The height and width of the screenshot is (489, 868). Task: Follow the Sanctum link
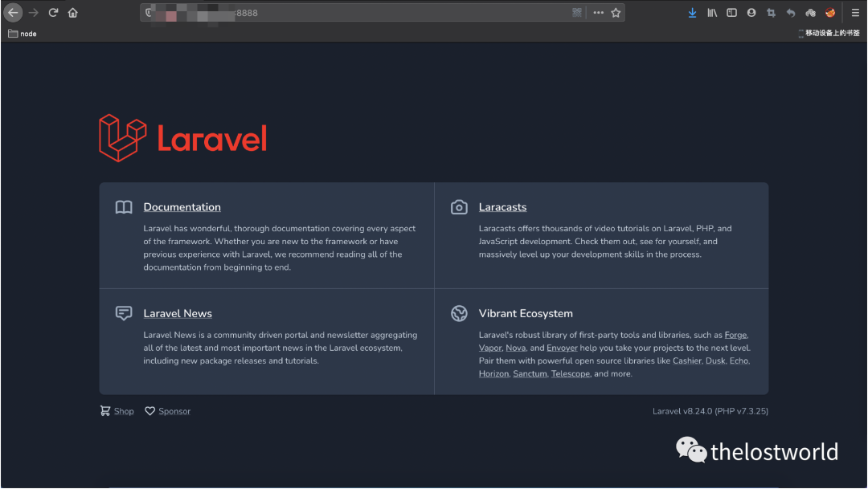(x=530, y=374)
